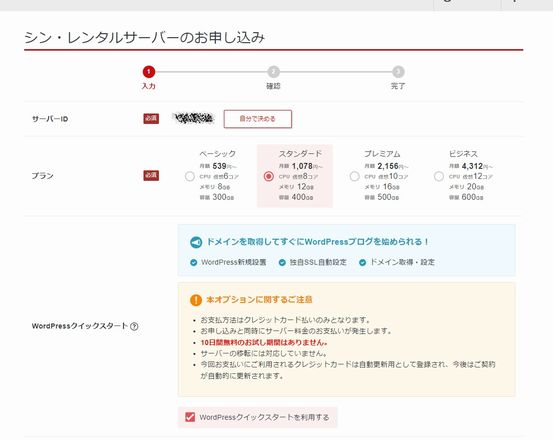This screenshot has height=440, width=553.
Task: Click the 2,156円 monthly price text
Action: coord(386,166)
